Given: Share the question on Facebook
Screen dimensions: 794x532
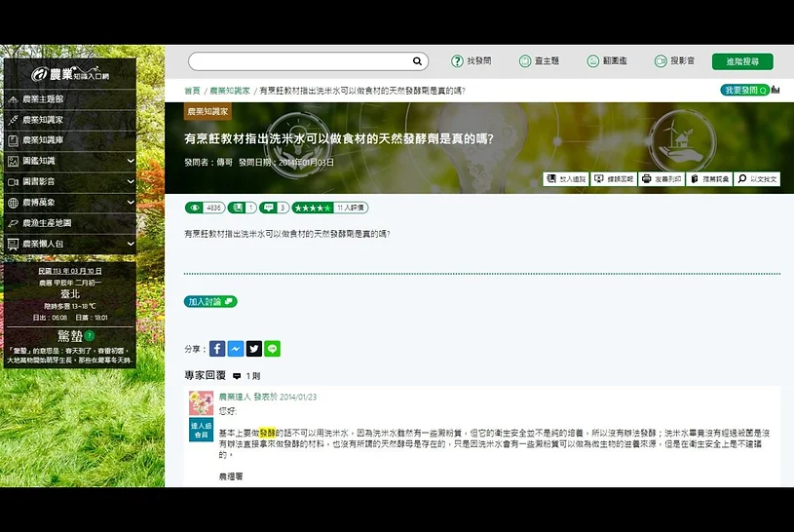Looking at the screenshot, I should pyautogui.click(x=217, y=349).
